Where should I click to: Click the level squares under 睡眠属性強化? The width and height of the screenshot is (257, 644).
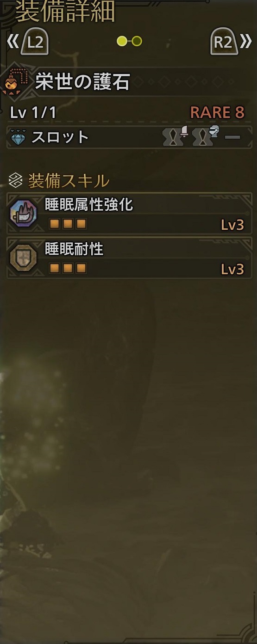pos(68,224)
